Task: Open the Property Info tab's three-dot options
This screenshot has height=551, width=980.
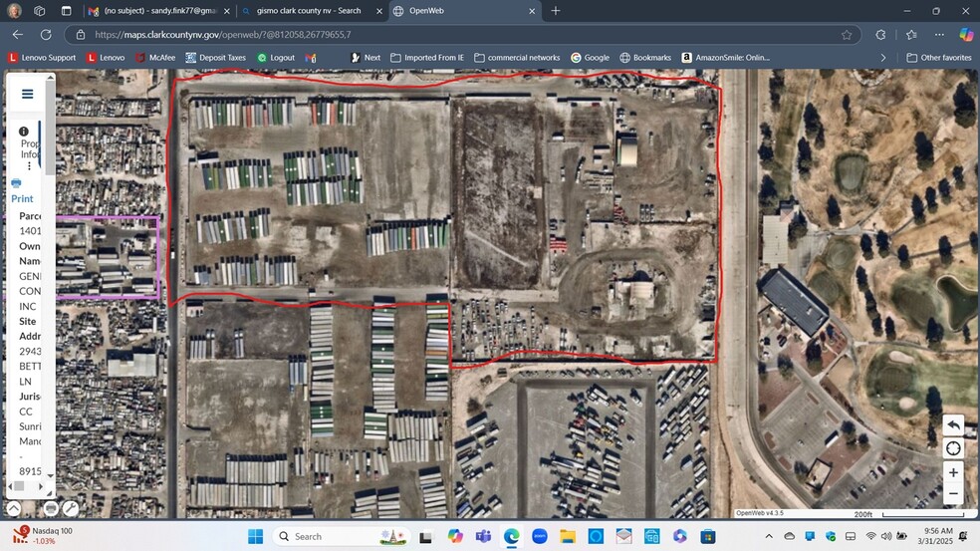Action: click(x=29, y=166)
